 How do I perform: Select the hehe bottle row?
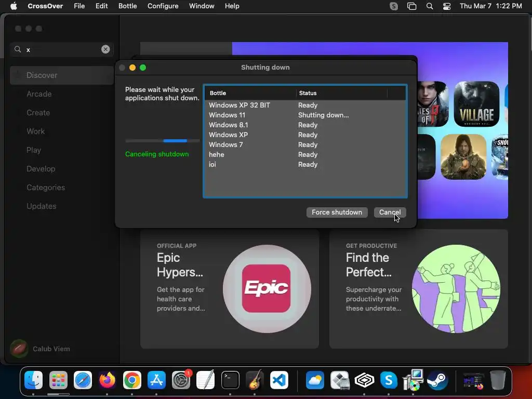point(305,154)
